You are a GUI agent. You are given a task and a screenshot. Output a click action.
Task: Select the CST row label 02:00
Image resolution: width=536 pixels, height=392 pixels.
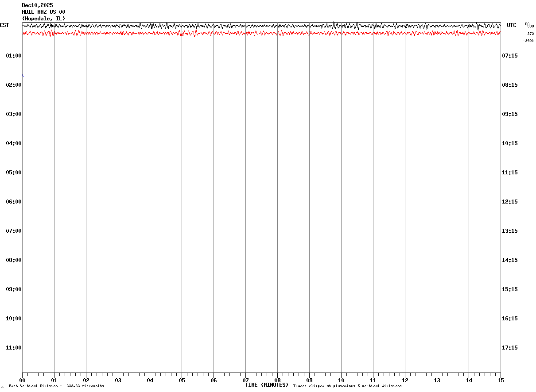coord(14,85)
